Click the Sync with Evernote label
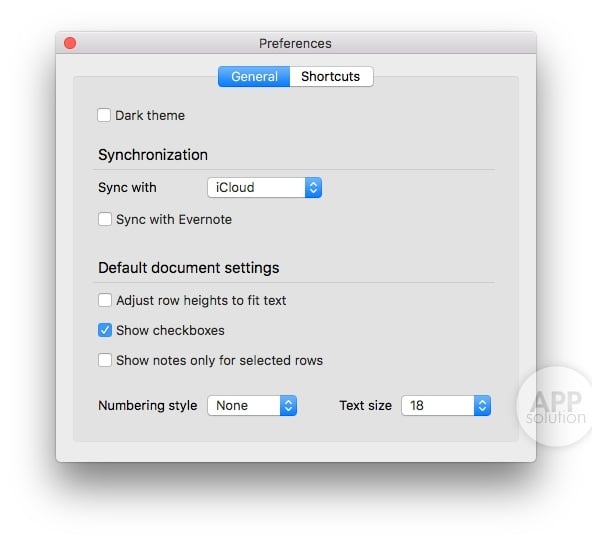 tap(174, 219)
